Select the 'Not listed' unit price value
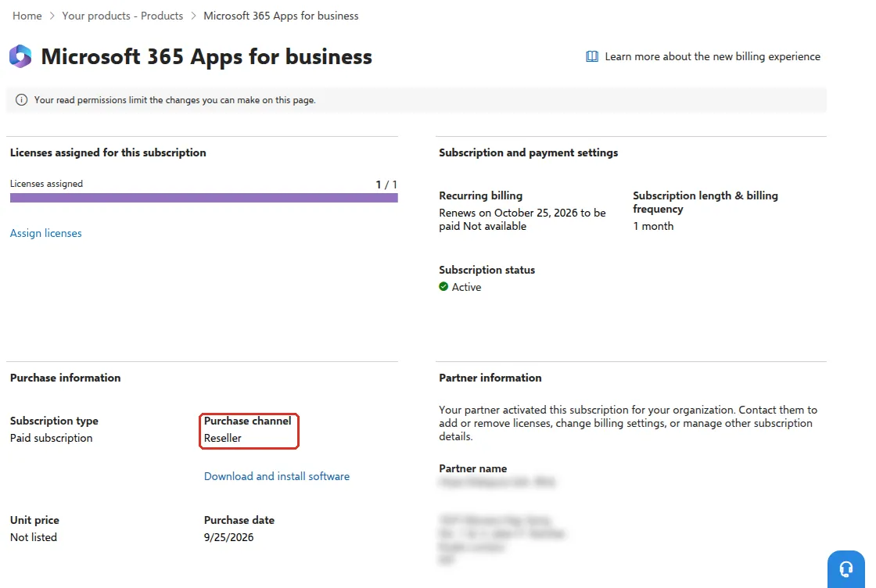This screenshot has width=876, height=588. [x=34, y=537]
